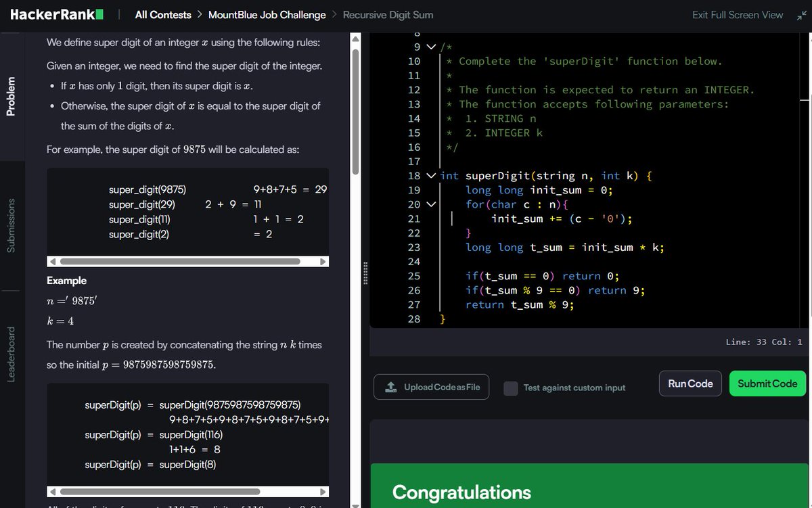Viewport: 812px width, 508px height.
Task: Click the Run Code button
Action: click(x=690, y=384)
